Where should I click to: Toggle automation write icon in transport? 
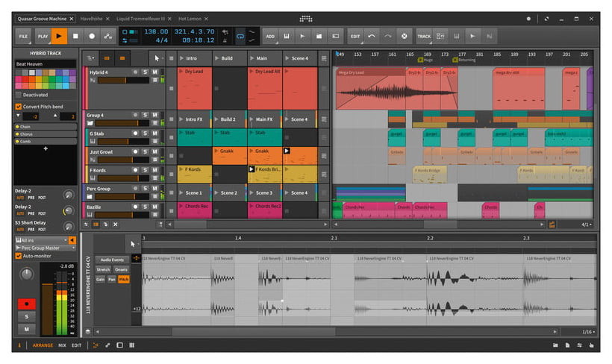(108, 37)
